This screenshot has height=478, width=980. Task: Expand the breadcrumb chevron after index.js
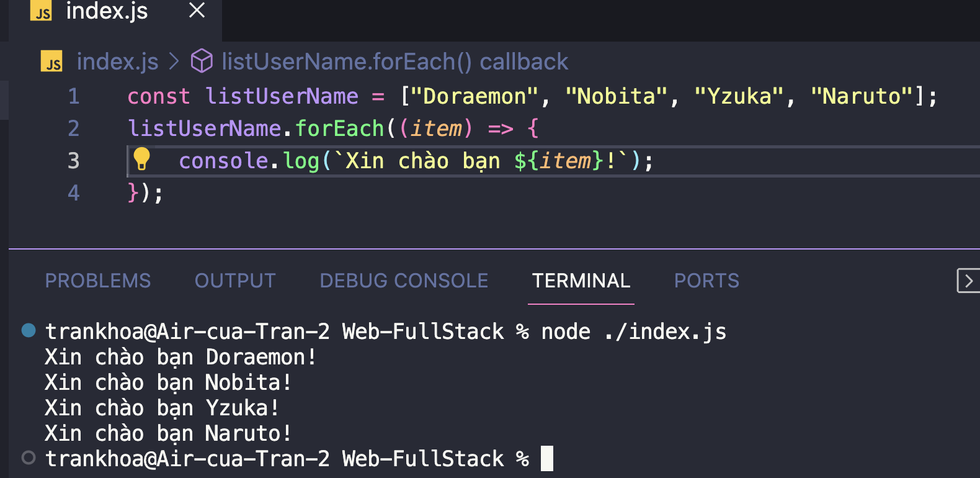tap(174, 61)
